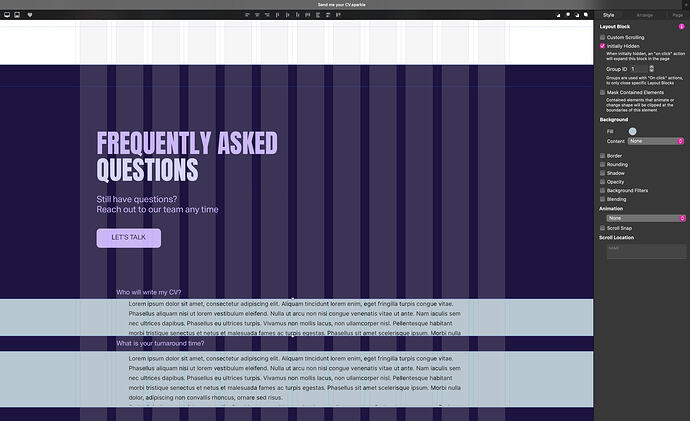690x421 pixels.
Task: Click the heart icon in the toolbar
Action: click(30, 15)
